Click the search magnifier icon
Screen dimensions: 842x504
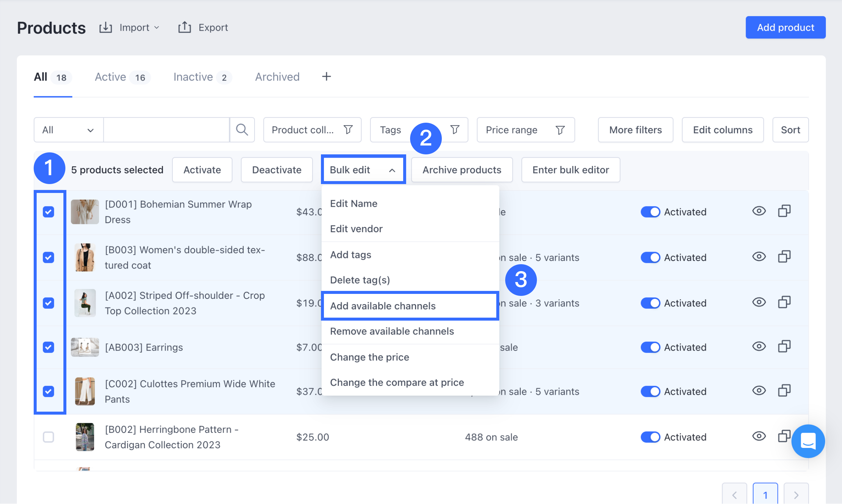point(242,130)
